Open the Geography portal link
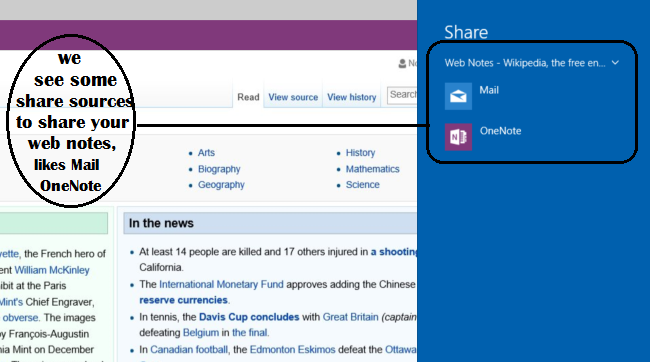Viewport: 650px width, 362px height. point(221,185)
